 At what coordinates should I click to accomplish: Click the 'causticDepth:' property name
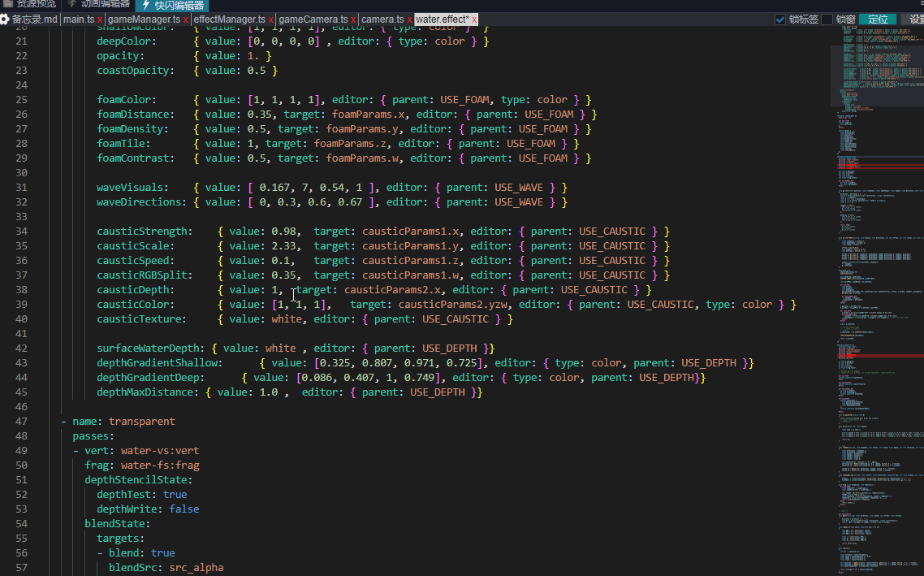136,290
